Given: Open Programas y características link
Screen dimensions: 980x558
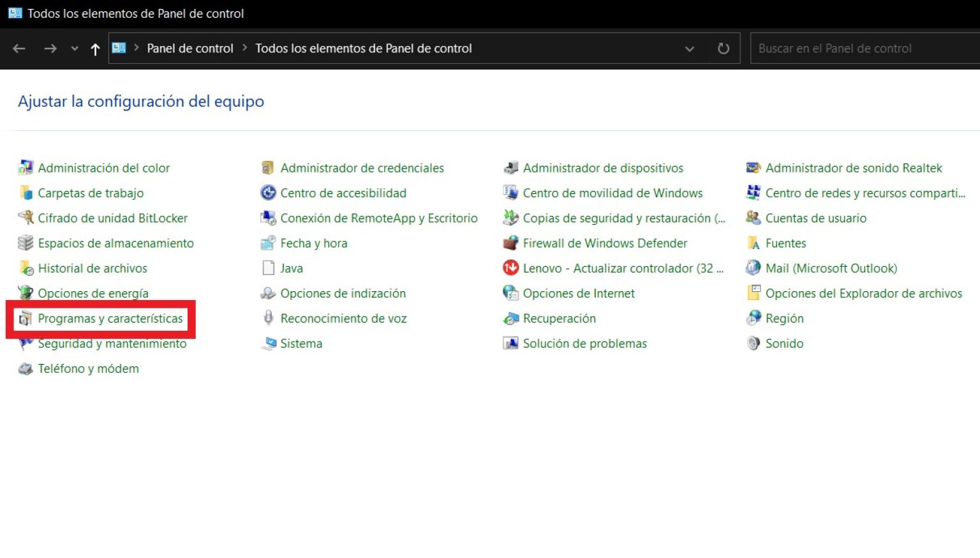Looking at the screenshot, I should (110, 319).
